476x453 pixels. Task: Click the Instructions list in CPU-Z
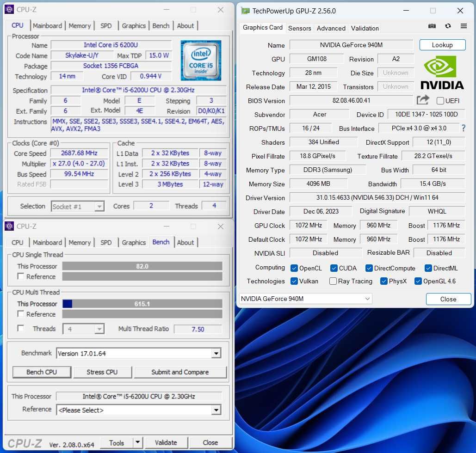point(138,125)
